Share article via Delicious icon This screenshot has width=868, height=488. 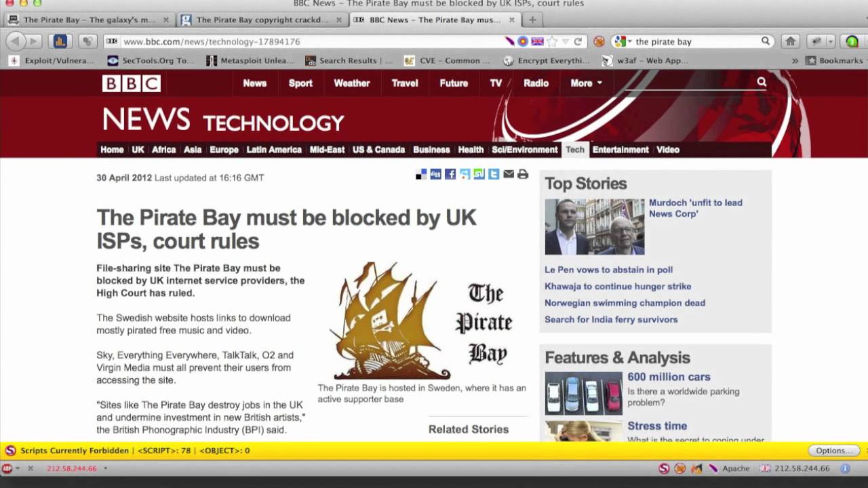pyautogui.click(x=421, y=174)
